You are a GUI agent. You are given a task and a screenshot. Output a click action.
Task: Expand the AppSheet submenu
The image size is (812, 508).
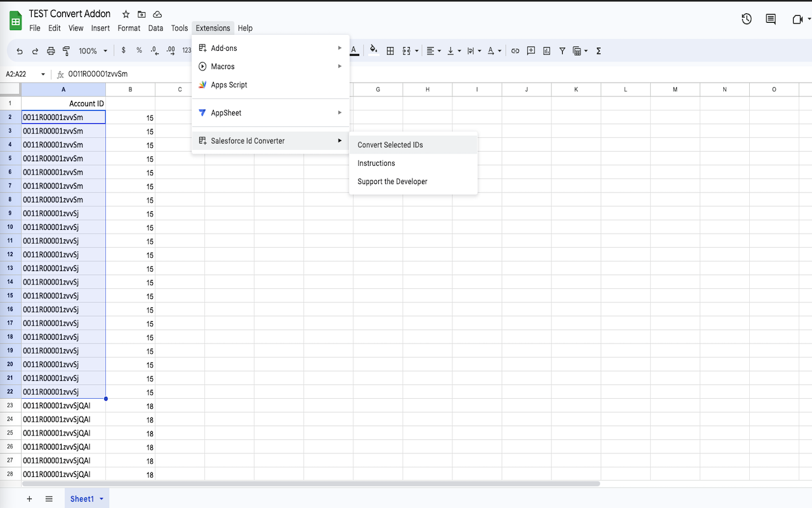click(271, 113)
